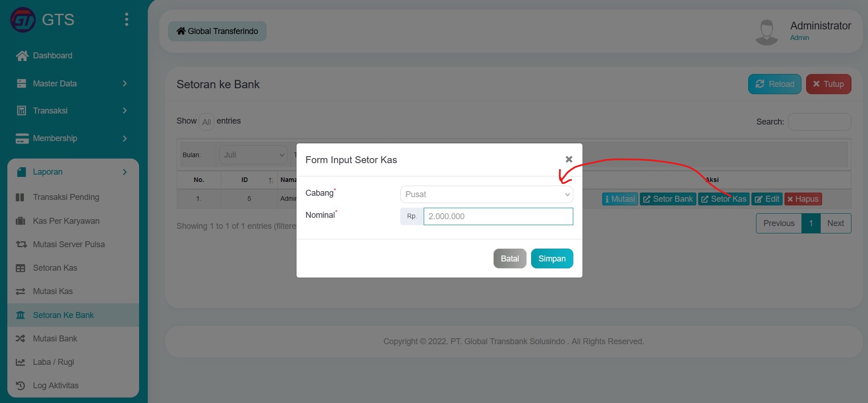Click the Setoran Ke Bank building icon

[x=21, y=315]
